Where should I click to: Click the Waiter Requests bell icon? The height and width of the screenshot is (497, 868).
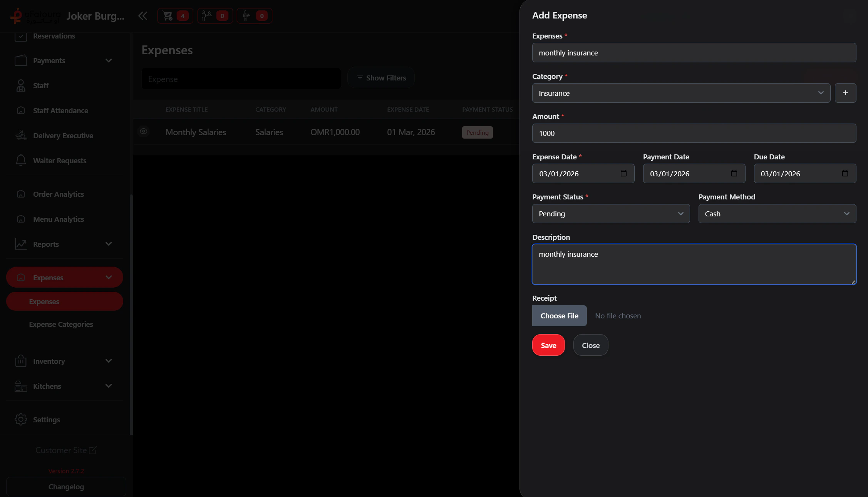coord(21,160)
